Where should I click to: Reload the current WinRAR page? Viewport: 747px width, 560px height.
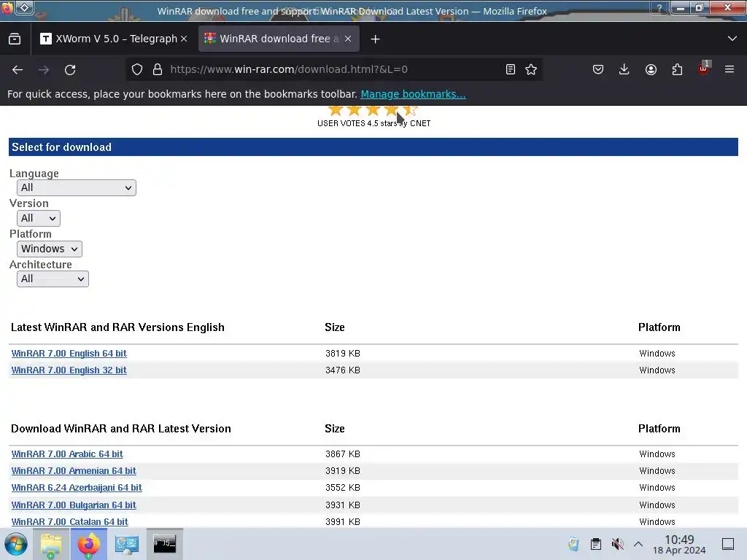coord(70,69)
